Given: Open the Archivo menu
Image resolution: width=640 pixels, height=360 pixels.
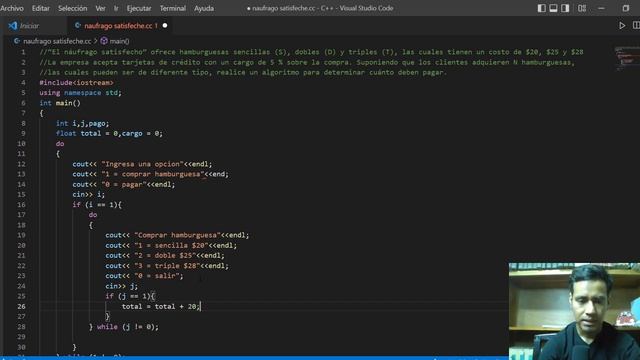Looking at the screenshot, I should 11,8.
